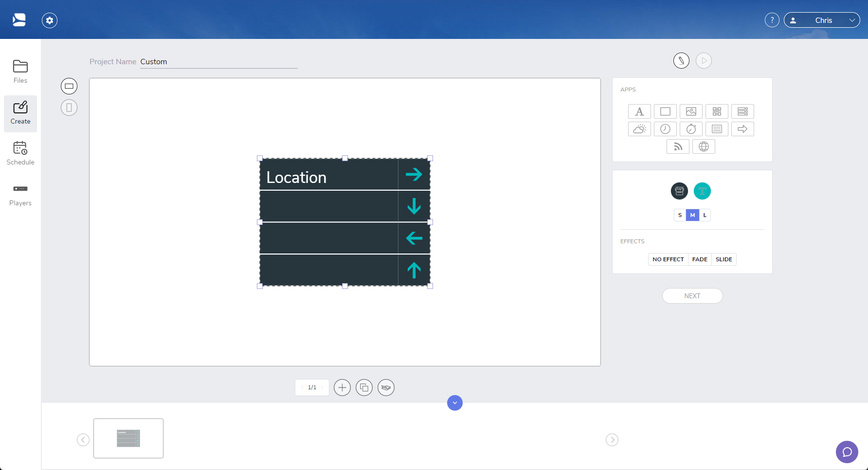Insert a QR code app
This screenshot has height=470, width=868.
[x=717, y=111]
